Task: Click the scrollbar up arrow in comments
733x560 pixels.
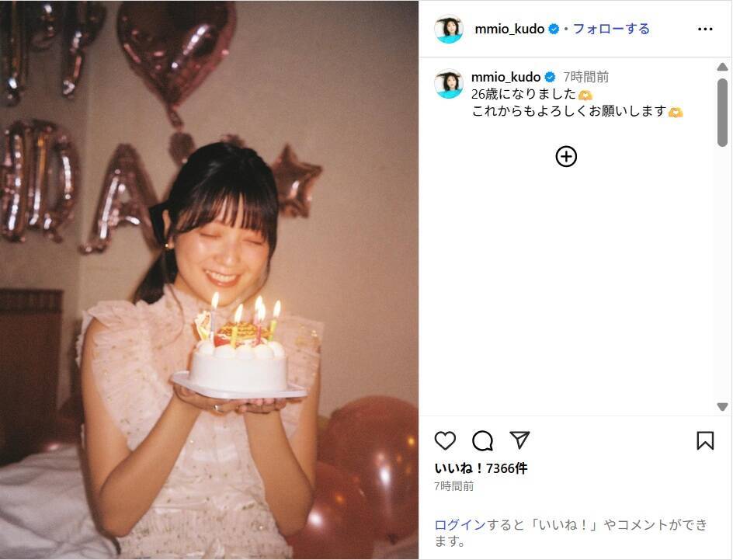Action: [722, 68]
